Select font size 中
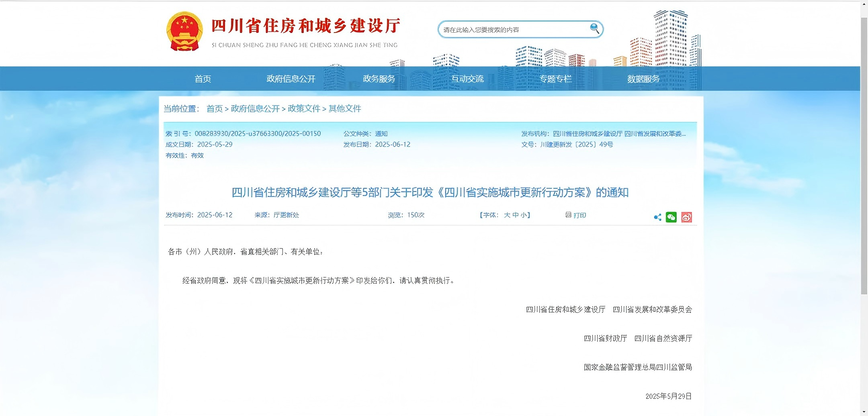 tap(516, 215)
